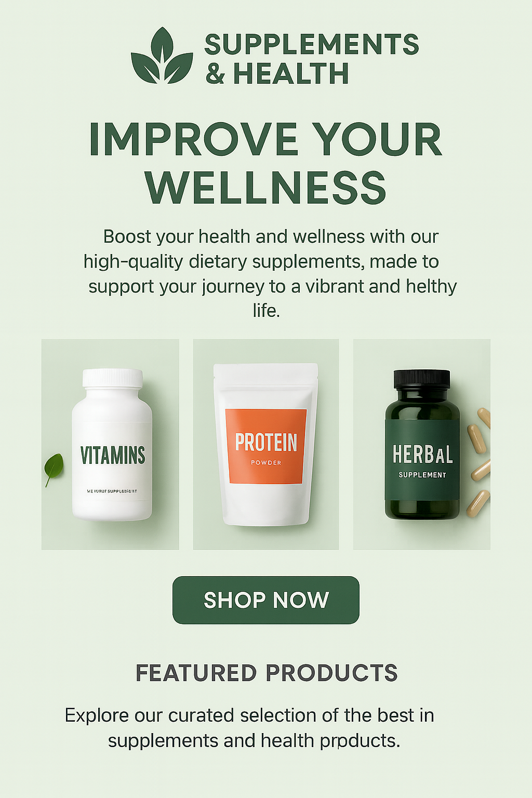Click the orange Protein label on pouch
The image size is (532, 798).
[265, 446]
